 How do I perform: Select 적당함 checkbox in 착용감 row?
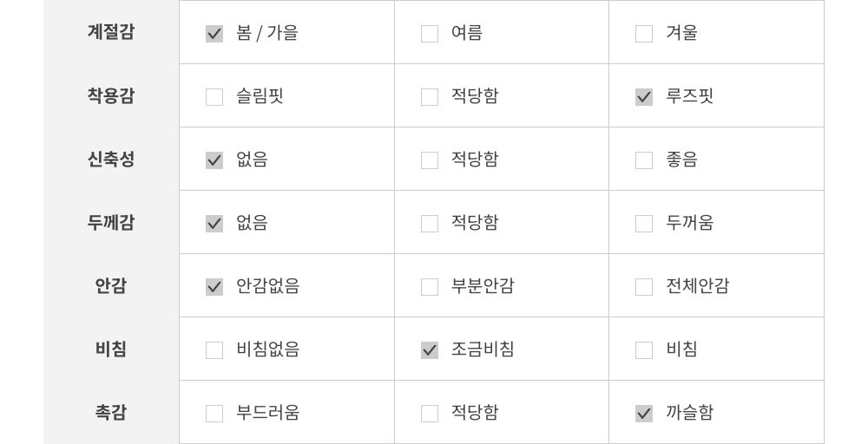click(x=430, y=97)
